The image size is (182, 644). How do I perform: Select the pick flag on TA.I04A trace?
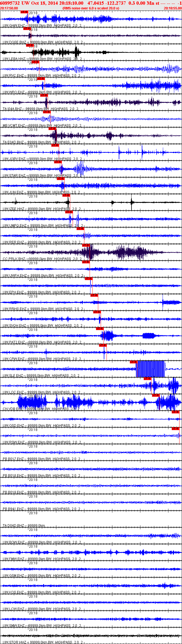click(x=44, y=95)
